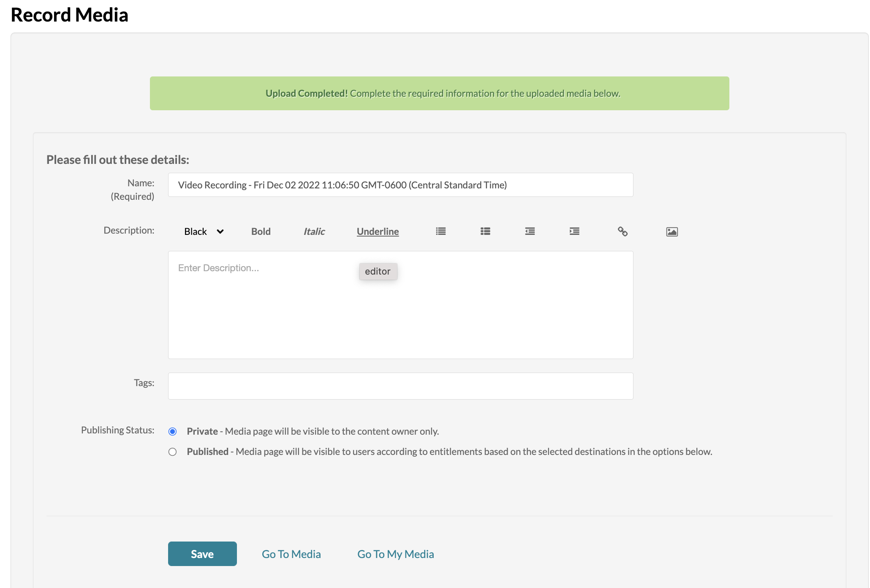Insert an image using the picture icon
870x588 pixels.
coord(672,232)
